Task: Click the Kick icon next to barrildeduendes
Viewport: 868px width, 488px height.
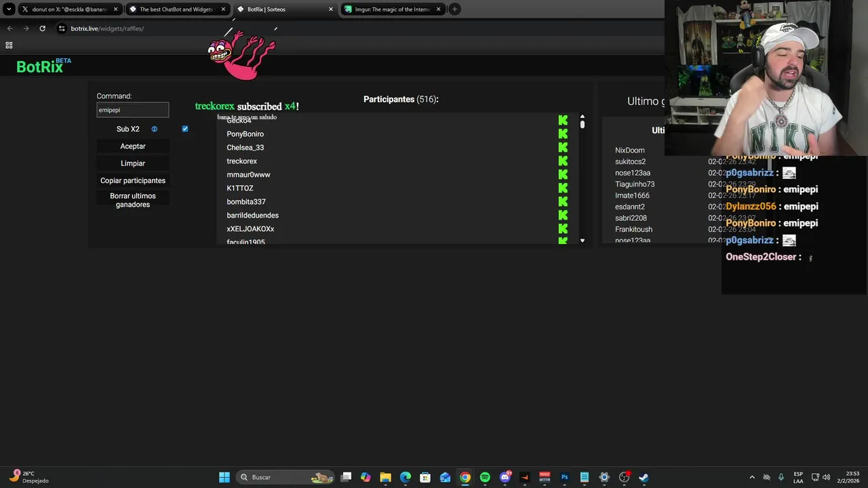Action: (563, 215)
